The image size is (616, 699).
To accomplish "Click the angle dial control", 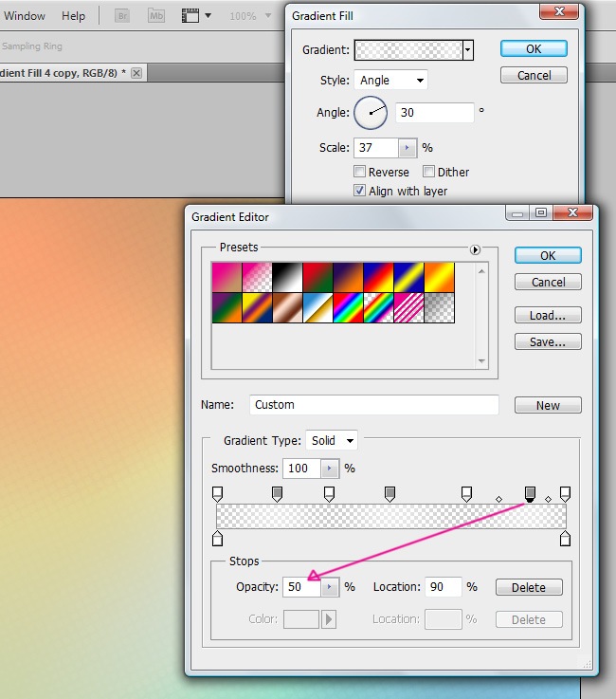I will click(x=371, y=113).
